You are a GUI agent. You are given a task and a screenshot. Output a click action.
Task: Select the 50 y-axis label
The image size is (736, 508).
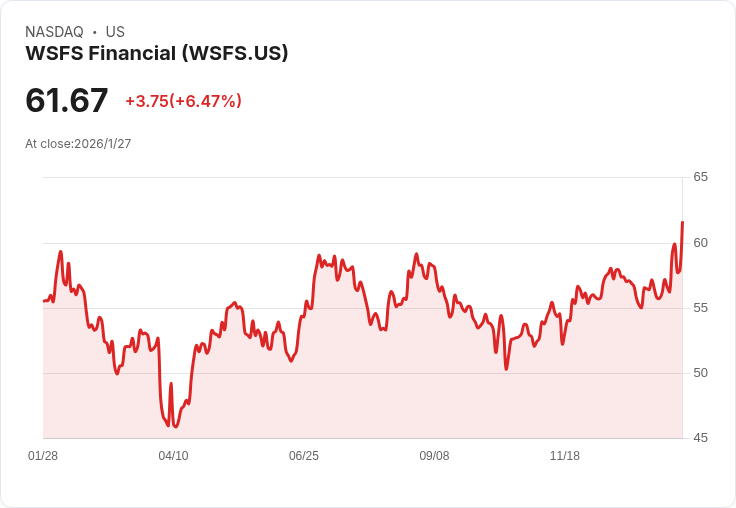click(700, 373)
